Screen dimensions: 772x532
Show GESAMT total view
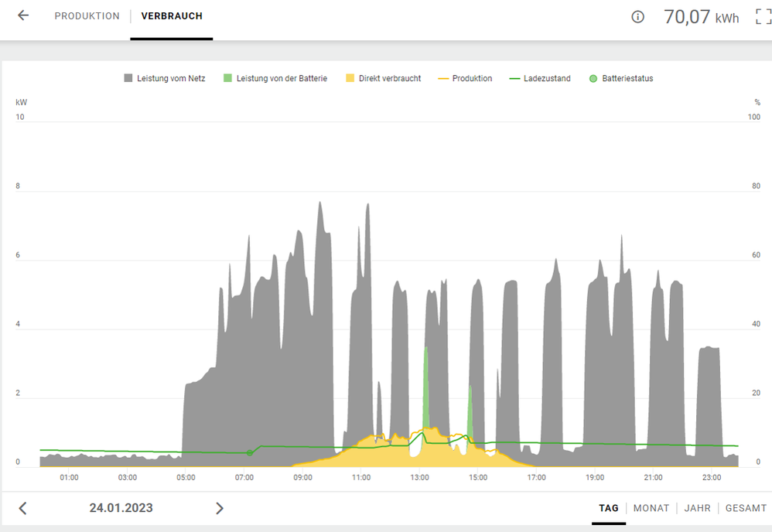[746, 508]
